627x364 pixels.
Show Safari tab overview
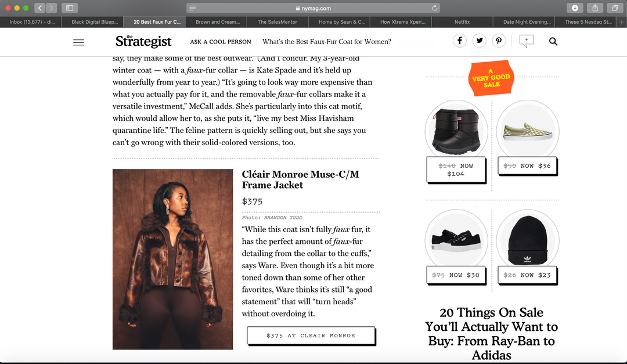[615, 8]
